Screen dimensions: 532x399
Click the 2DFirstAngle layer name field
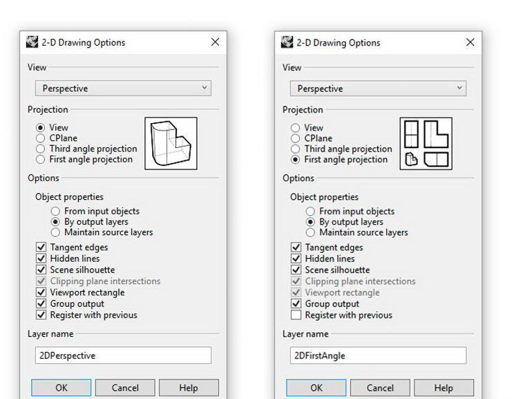pyautogui.click(x=378, y=355)
